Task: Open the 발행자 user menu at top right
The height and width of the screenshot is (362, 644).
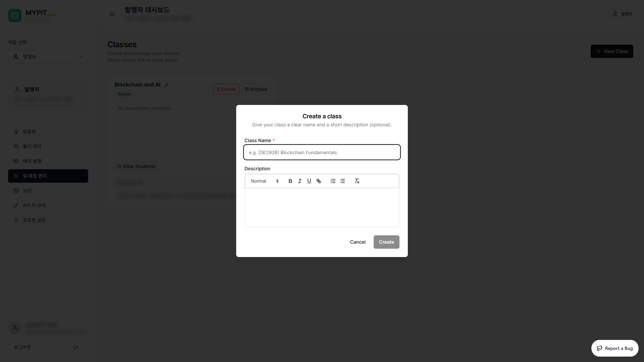Action: [x=622, y=14]
